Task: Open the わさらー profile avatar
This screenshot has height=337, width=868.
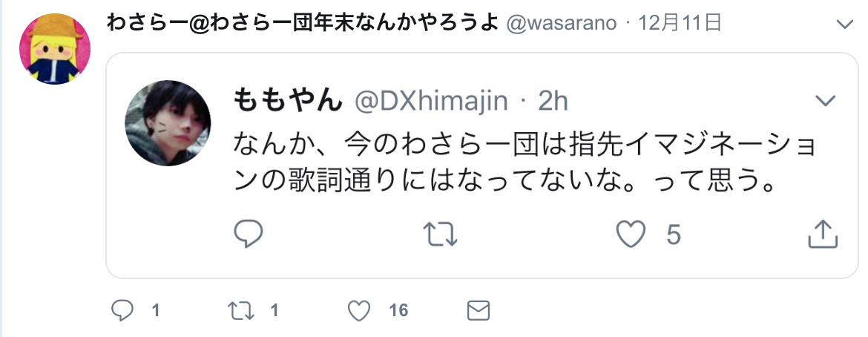Action: 55,49
